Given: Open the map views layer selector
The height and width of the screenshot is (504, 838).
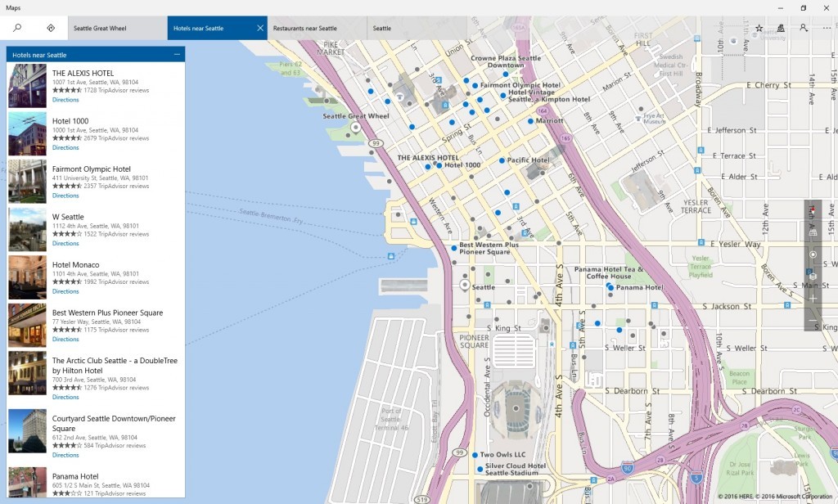Looking at the screenshot, I should coord(813,277).
